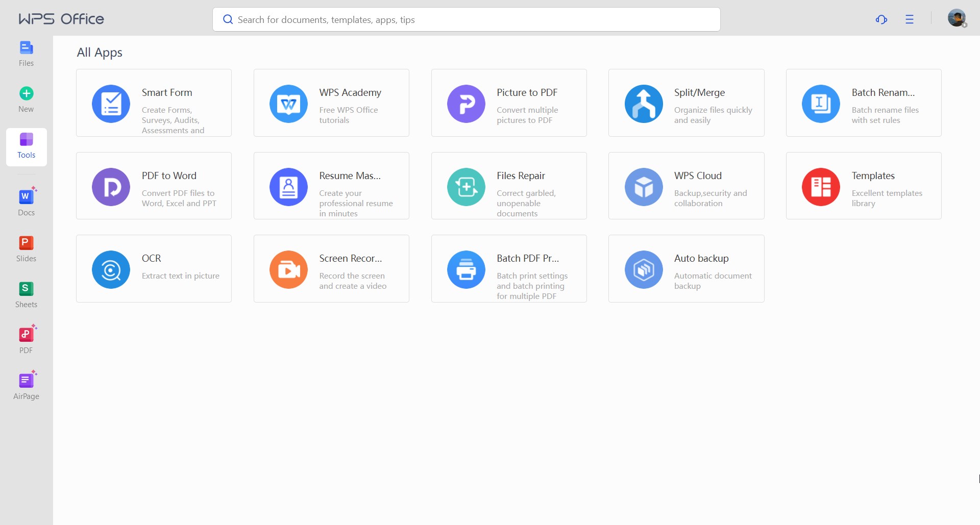Open AirPage from the sidebar
This screenshot has height=525, width=980.
[26, 386]
